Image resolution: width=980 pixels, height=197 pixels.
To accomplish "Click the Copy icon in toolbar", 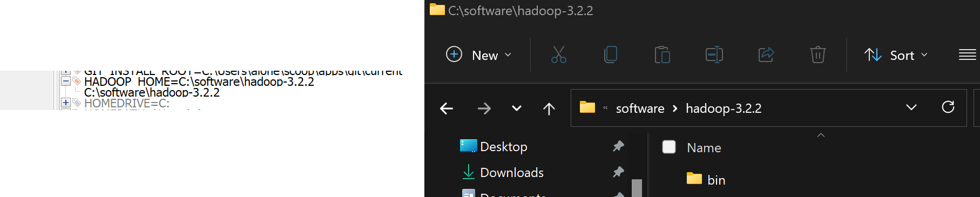I will (611, 55).
